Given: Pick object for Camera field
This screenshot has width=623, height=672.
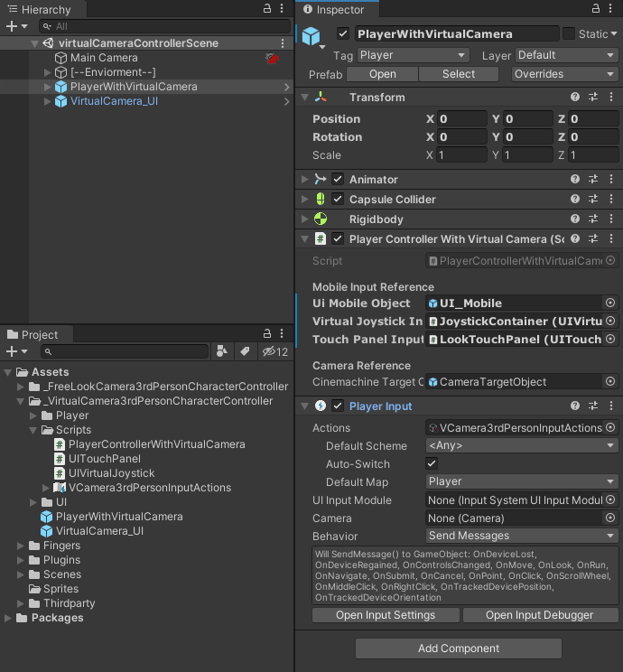Looking at the screenshot, I should 610,518.
